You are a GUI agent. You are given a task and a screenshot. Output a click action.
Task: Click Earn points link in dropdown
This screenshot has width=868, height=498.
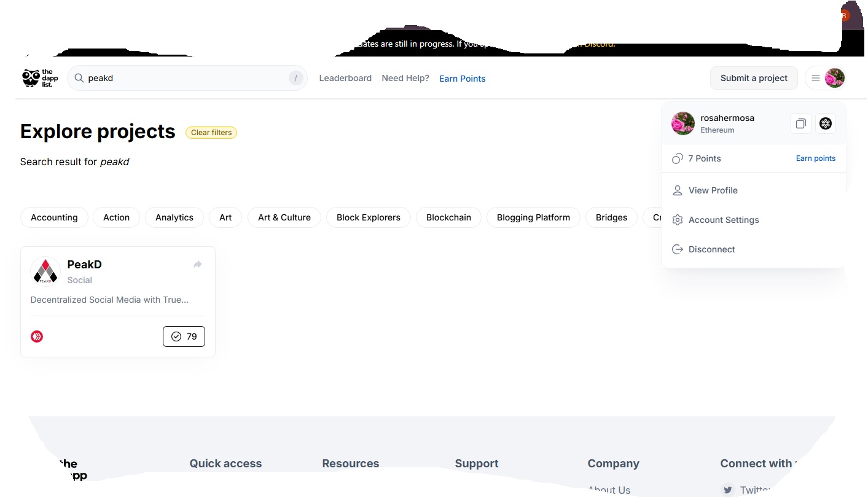[x=816, y=158]
